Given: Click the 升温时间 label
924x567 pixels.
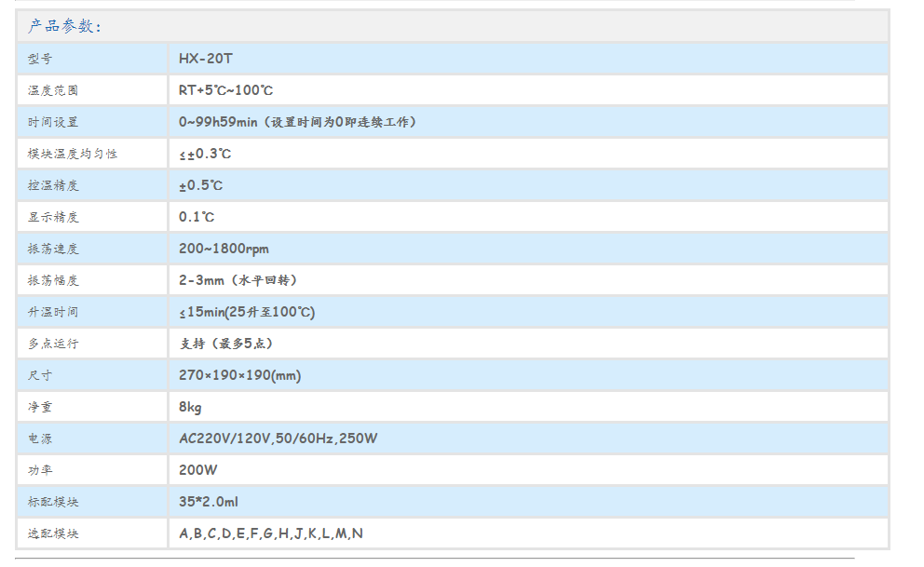Looking at the screenshot, I should (52, 312).
